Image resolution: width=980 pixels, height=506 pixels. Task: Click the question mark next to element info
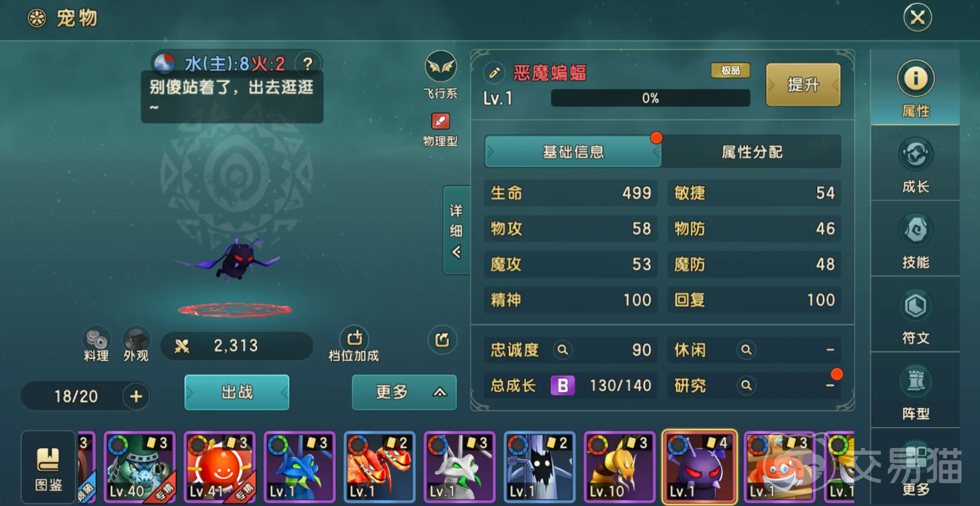308,63
